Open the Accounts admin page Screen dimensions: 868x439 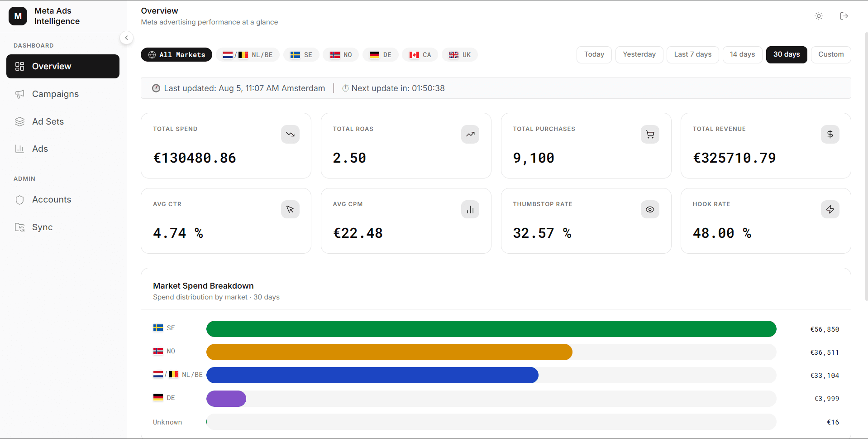pos(63,199)
